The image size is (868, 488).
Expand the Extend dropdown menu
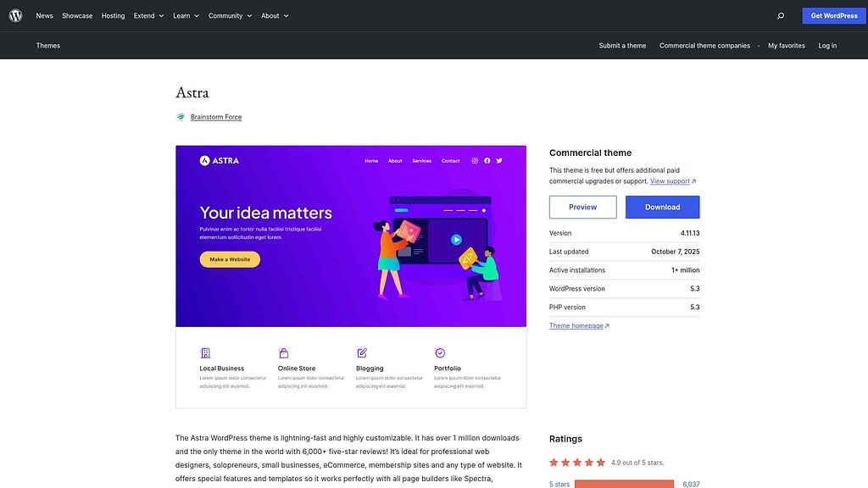click(148, 15)
